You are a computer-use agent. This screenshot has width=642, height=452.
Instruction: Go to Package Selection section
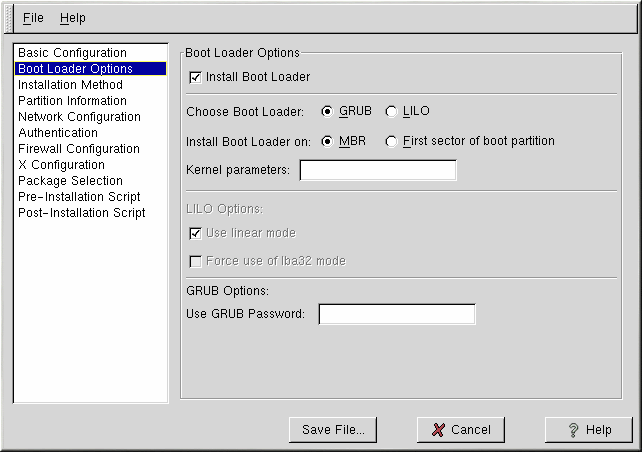click(x=70, y=181)
